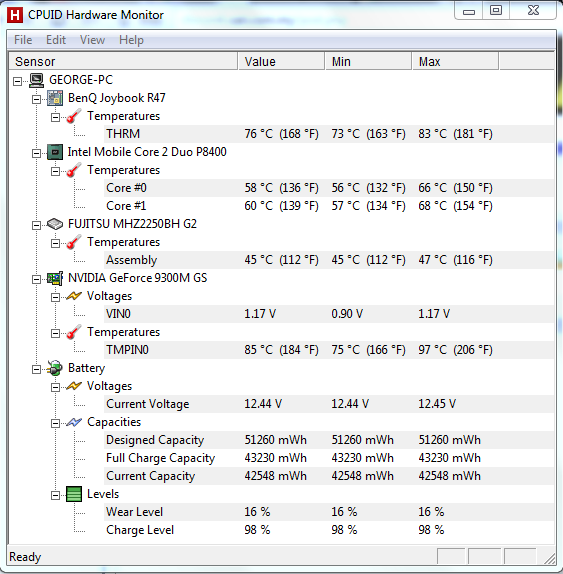The width and height of the screenshot is (563, 574).
Task: Click the Value column header
Action: click(x=281, y=61)
